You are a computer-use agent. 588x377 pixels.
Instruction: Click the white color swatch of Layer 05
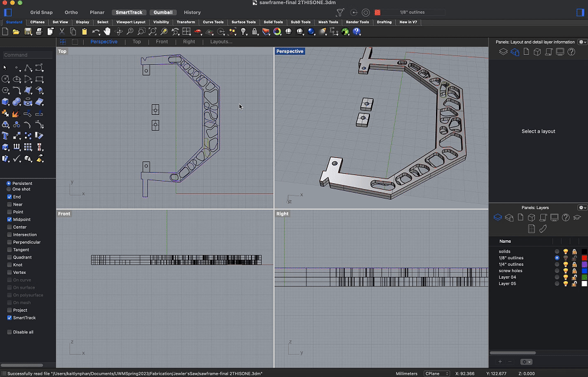pyautogui.click(x=584, y=284)
